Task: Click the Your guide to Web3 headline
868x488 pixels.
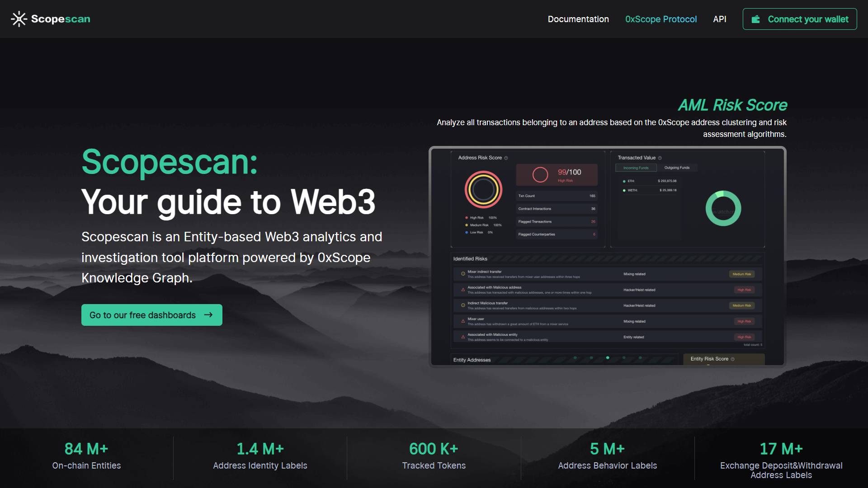Action: [228, 202]
